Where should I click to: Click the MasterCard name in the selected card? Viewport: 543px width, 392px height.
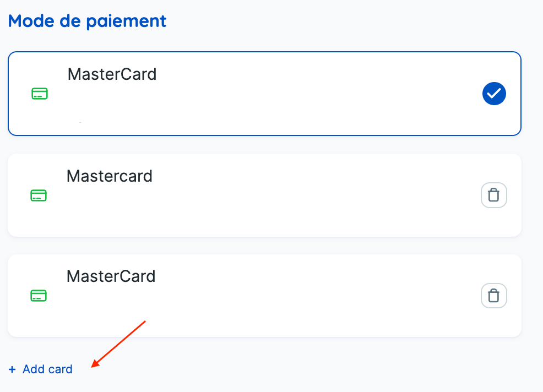pyautogui.click(x=112, y=74)
